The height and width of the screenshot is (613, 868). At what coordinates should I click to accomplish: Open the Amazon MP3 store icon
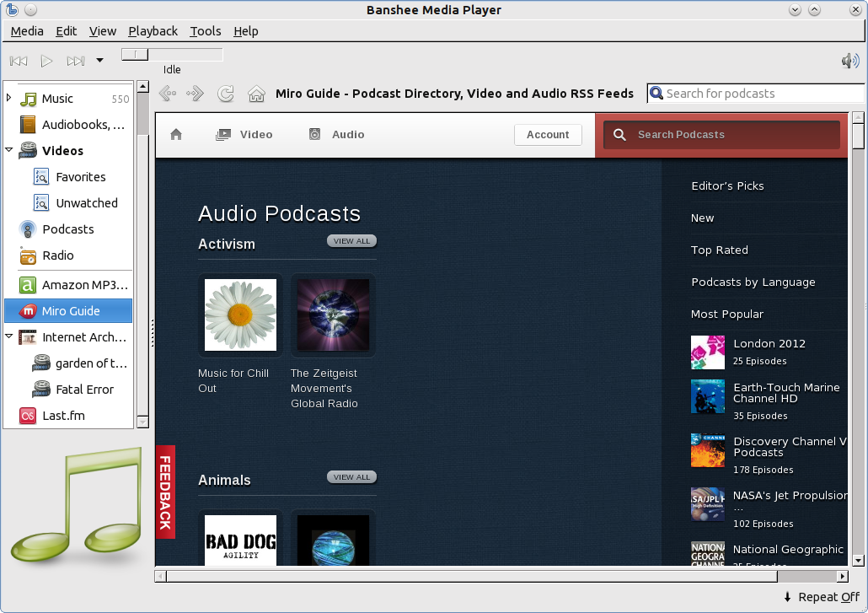(x=28, y=285)
